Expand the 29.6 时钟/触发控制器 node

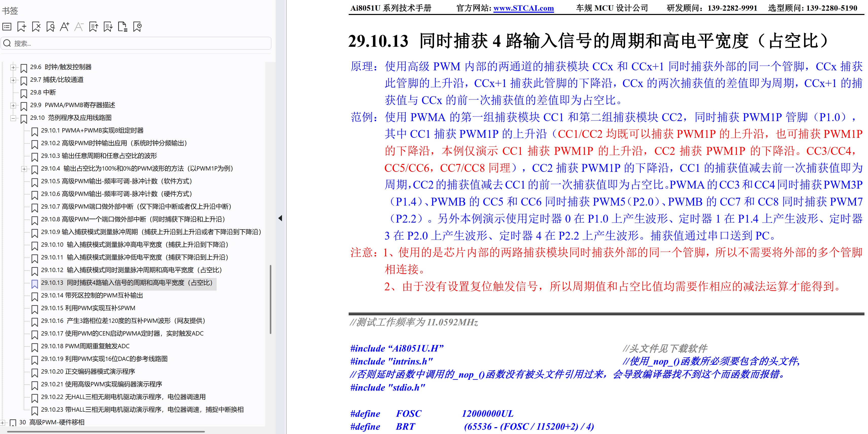13,68
